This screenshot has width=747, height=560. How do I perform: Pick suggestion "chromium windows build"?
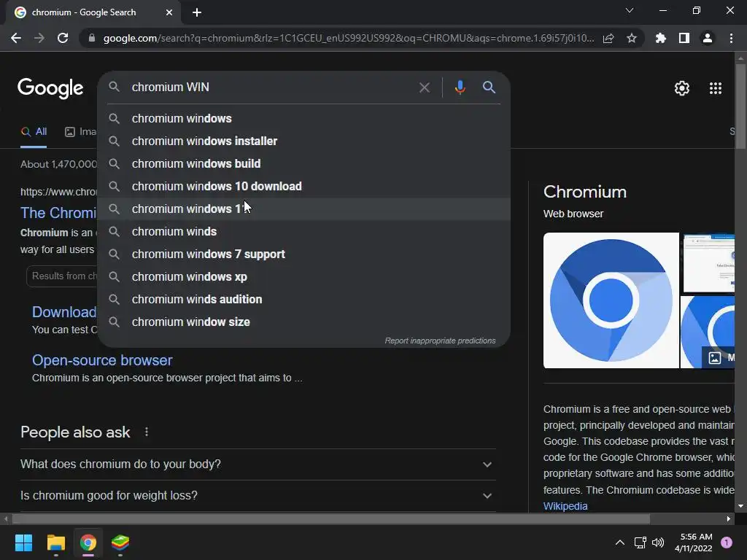tap(304, 164)
